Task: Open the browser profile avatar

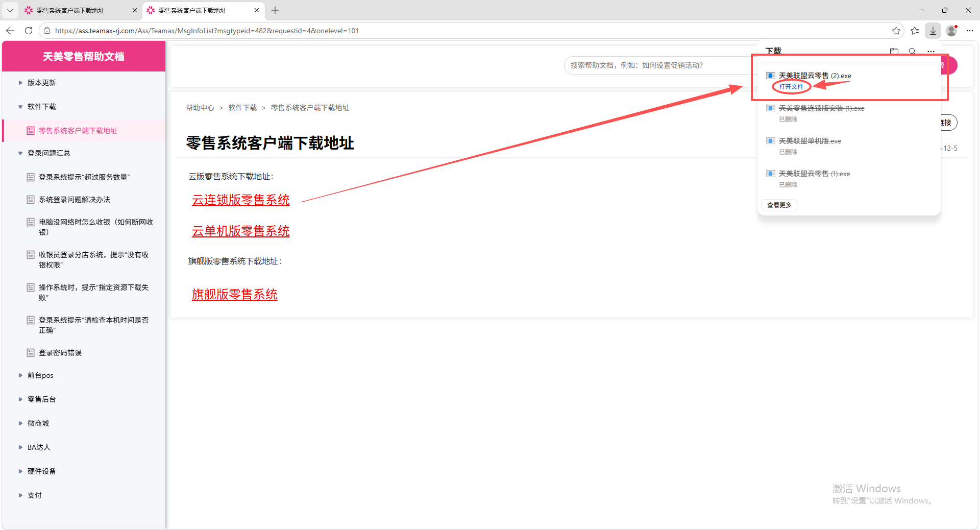Action: click(951, 31)
